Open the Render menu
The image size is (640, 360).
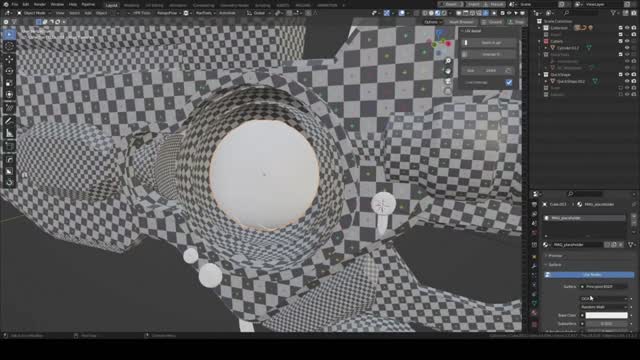pyautogui.click(x=40, y=4)
